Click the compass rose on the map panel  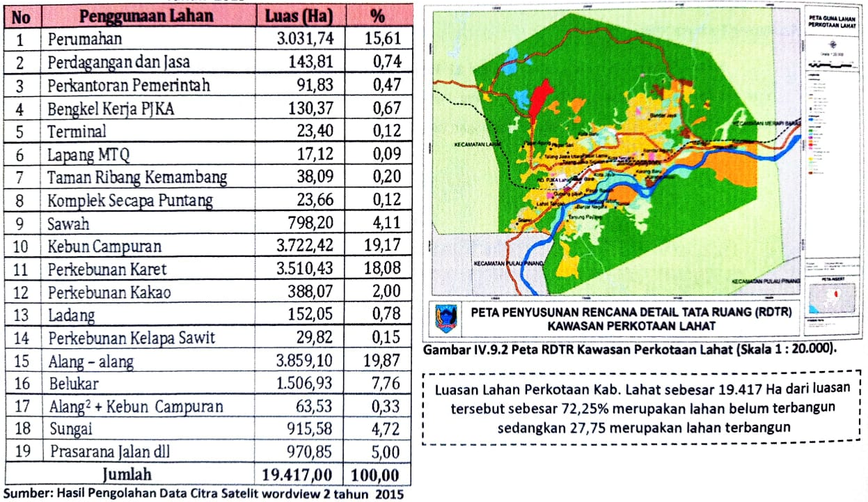[x=833, y=42]
